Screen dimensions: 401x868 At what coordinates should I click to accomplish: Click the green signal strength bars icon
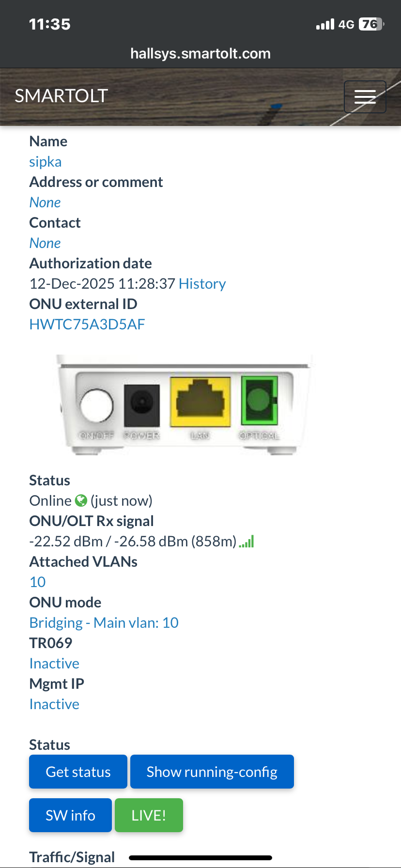(x=247, y=542)
